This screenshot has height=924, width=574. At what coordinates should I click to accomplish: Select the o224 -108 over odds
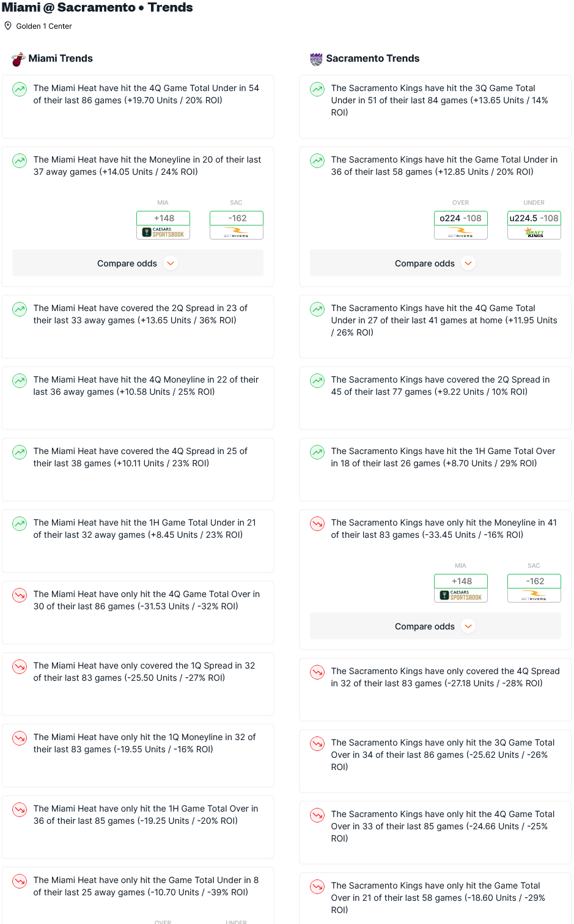point(461,218)
